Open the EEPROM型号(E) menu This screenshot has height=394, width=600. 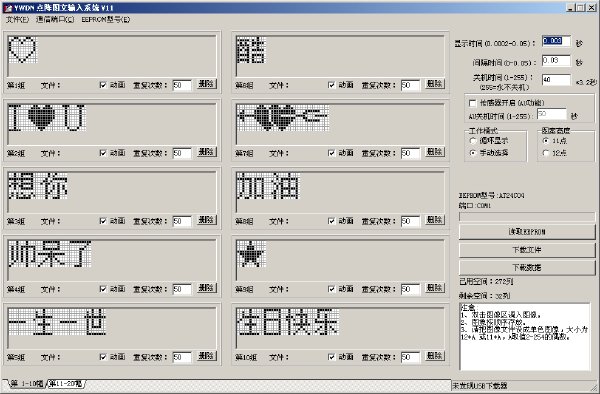coord(106,19)
